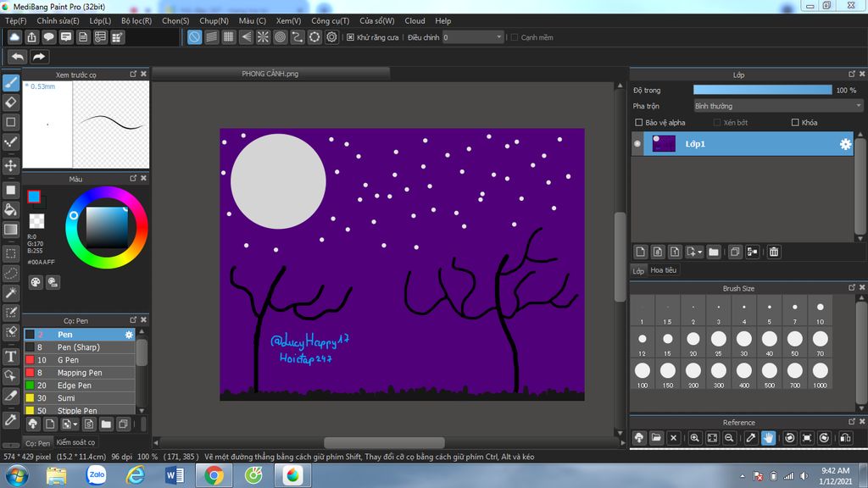Select the Lasso selection tool
The image size is (868, 488).
point(10,274)
